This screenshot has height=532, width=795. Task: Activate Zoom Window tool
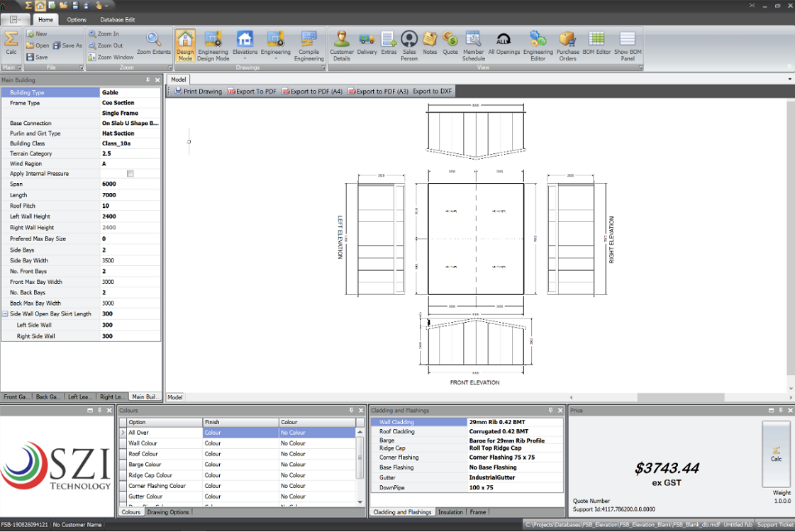coord(111,57)
